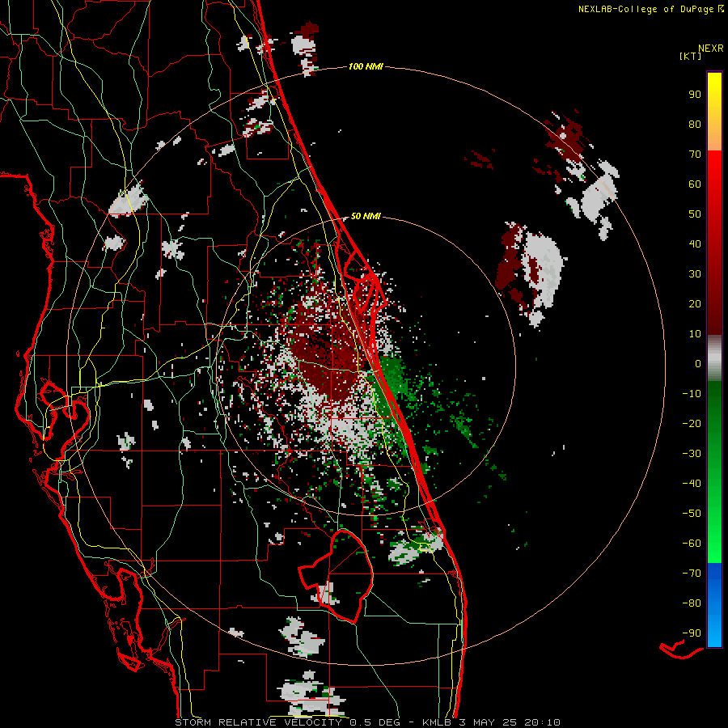Click the -80 scale value

[x=692, y=603]
